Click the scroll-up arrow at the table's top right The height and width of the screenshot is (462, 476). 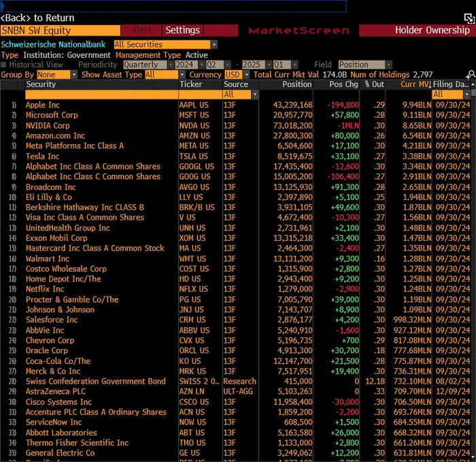coord(471,84)
